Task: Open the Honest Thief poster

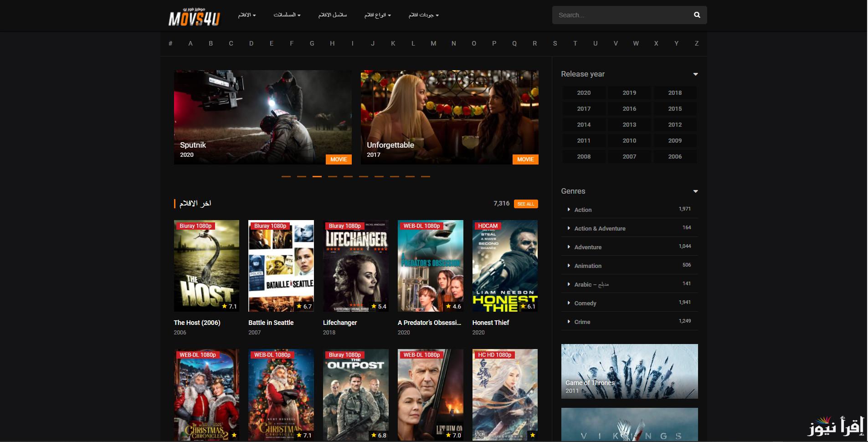Action: point(505,266)
